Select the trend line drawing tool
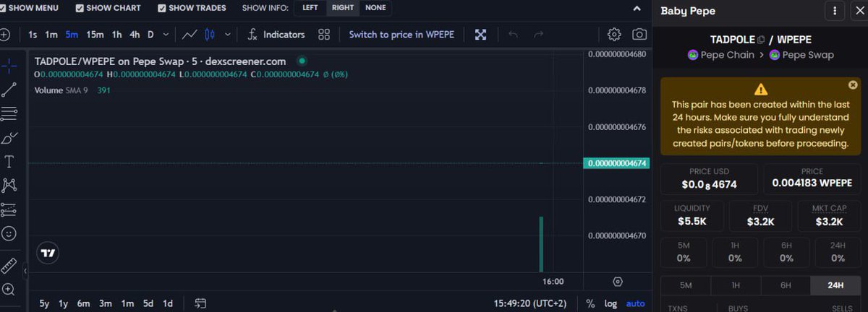868x312 pixels. coord(9,90)
